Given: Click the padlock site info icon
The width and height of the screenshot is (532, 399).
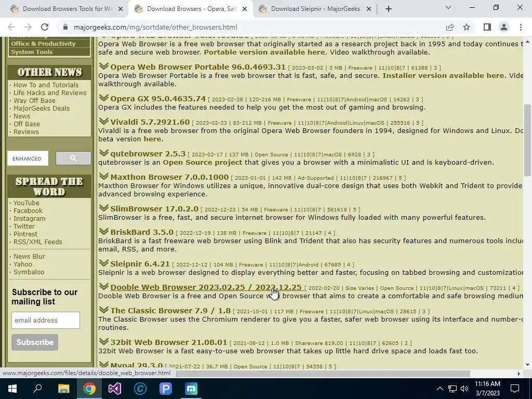Looking at the screenshot, I should (x=66, y=27).
